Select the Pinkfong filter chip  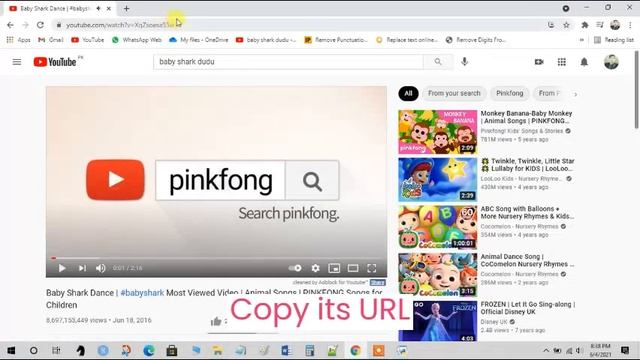click(509, 93)
